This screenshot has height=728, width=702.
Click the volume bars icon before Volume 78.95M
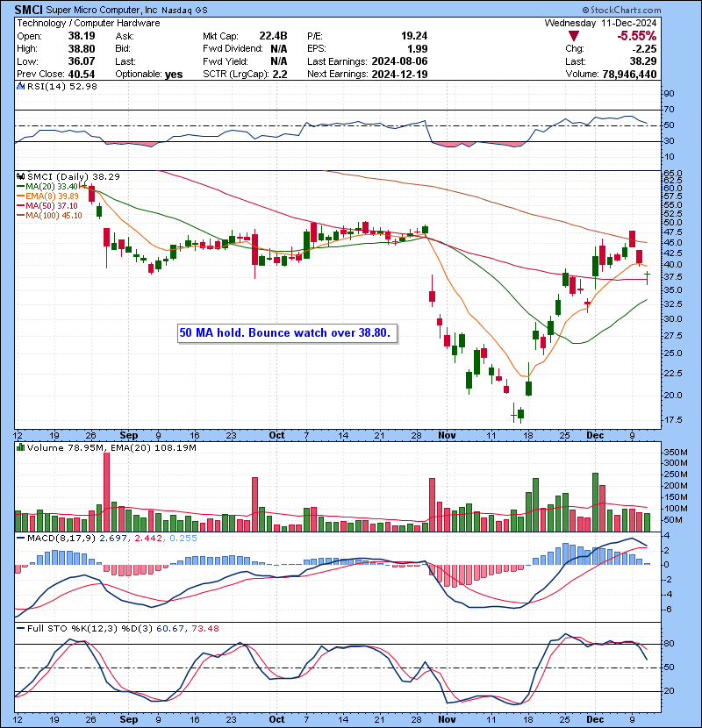(x=20, y=447)
